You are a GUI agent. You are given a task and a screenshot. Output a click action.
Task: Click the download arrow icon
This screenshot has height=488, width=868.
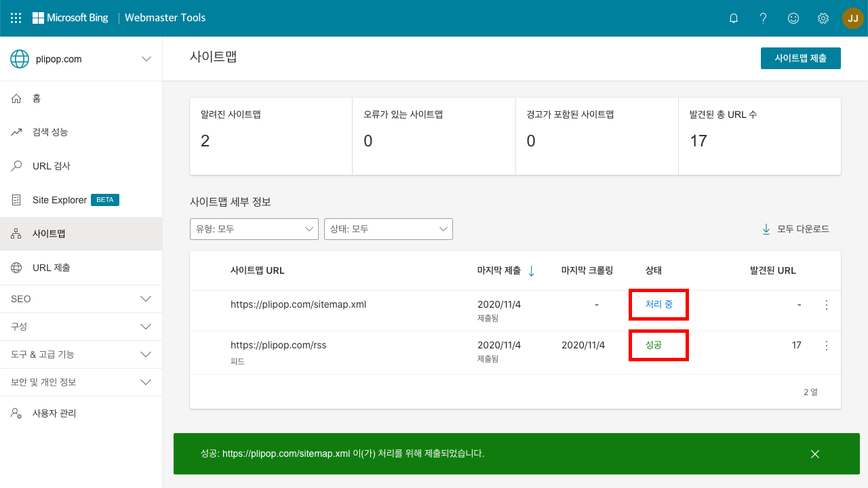766,229
